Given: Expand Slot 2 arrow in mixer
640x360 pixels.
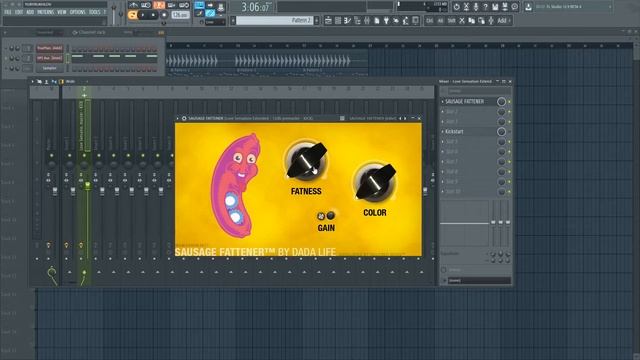Looking at the screenshot, I should tap(442, 111).
